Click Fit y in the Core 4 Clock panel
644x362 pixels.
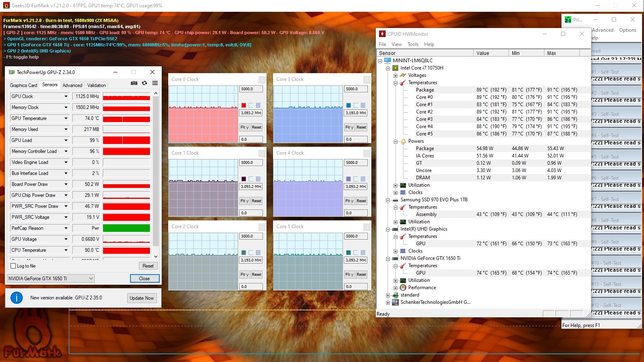click(x=349, y=201)
